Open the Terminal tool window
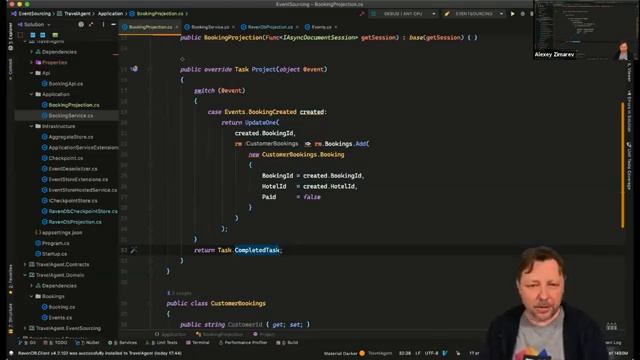The height and width of the screenshot is (360, 640). point(198,342)
